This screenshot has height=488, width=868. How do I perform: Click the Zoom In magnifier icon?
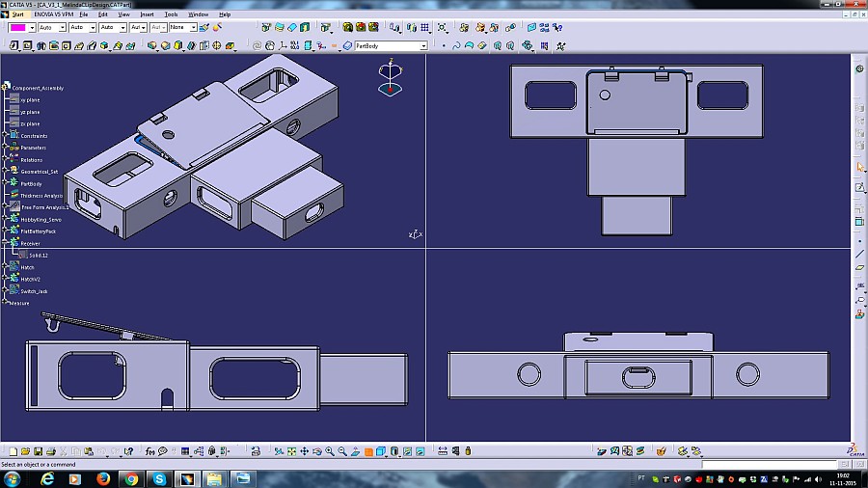pyautogui.click(x=330, y=451)
